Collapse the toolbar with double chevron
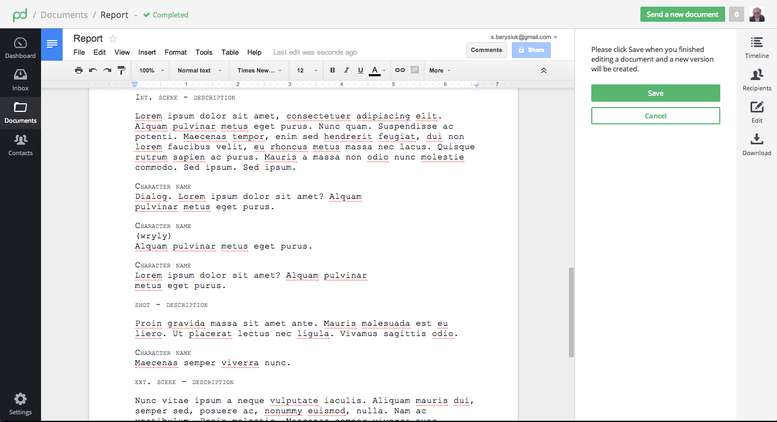 point(544,71)
